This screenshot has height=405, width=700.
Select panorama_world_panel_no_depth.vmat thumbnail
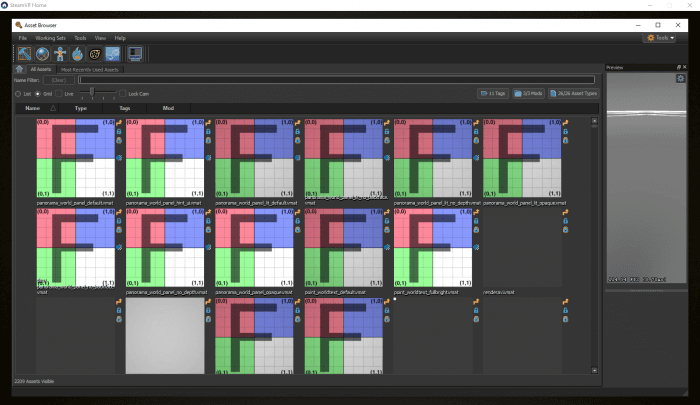(x=165, y=247)
